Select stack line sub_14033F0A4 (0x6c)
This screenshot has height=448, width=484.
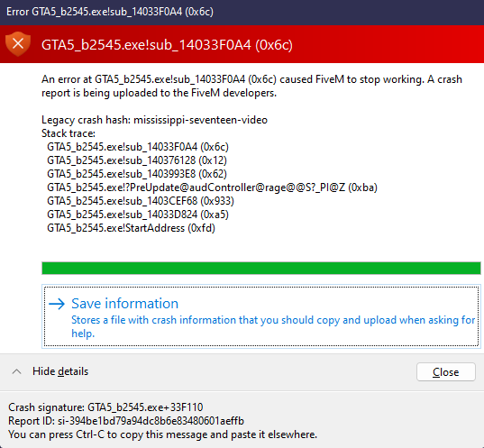coord(138,147)
